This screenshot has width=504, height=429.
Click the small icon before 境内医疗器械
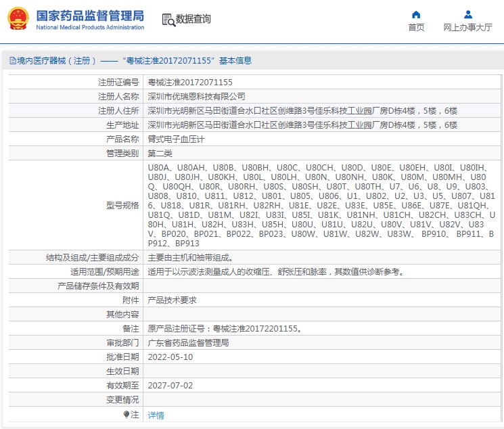(x=12, y=61)
